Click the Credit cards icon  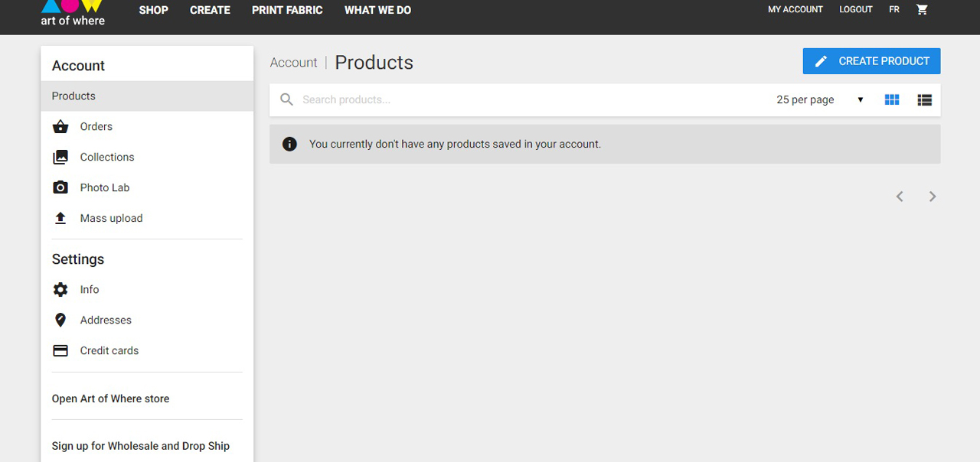click(60, 351)
